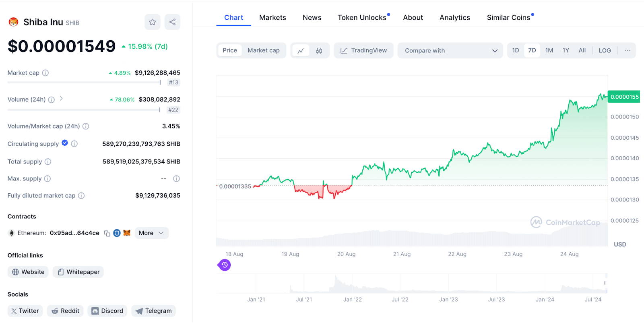Set chart range to All
The image size is (644, 323).
pos(582,50)
